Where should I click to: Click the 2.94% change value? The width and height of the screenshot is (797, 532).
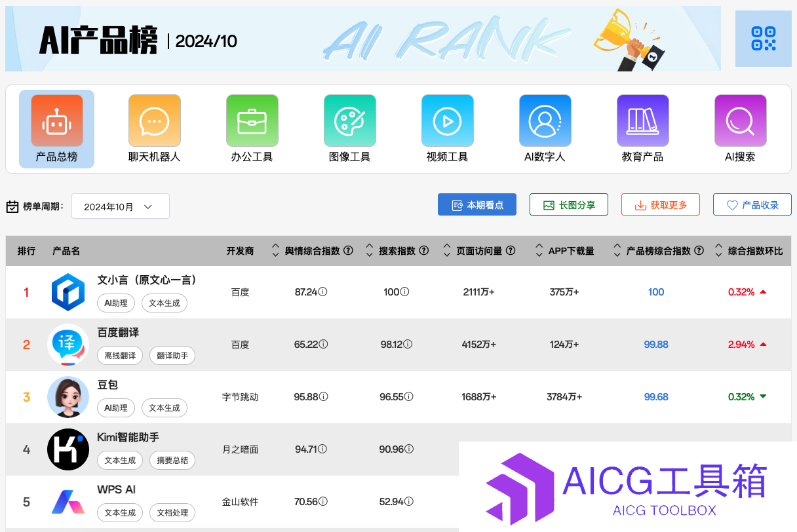click(x=741, y=345)
